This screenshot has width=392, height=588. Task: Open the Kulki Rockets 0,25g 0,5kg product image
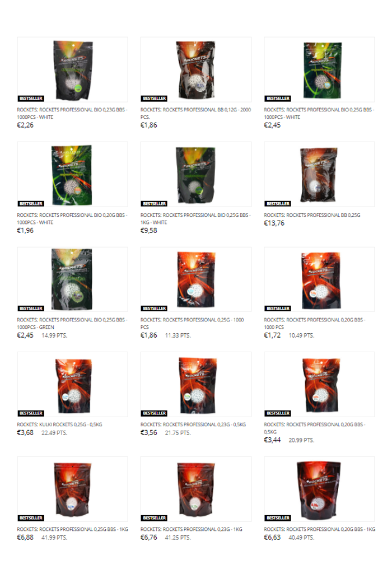pos(72,384)
